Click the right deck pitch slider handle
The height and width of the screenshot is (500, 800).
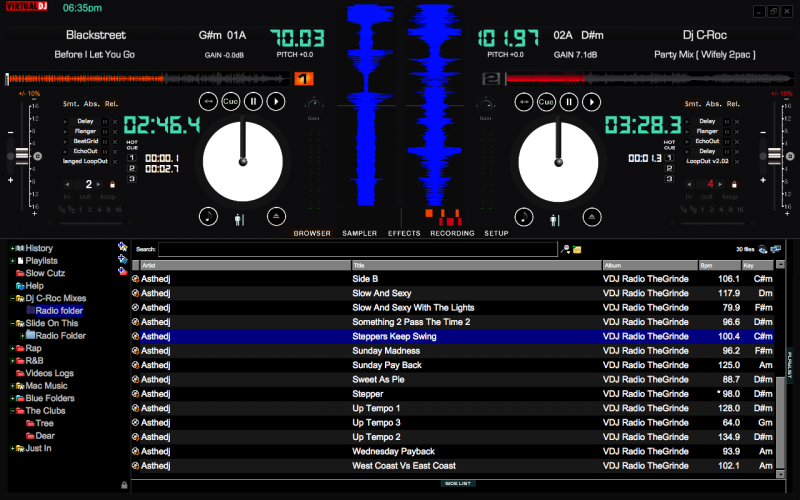(x=774, y=156)
